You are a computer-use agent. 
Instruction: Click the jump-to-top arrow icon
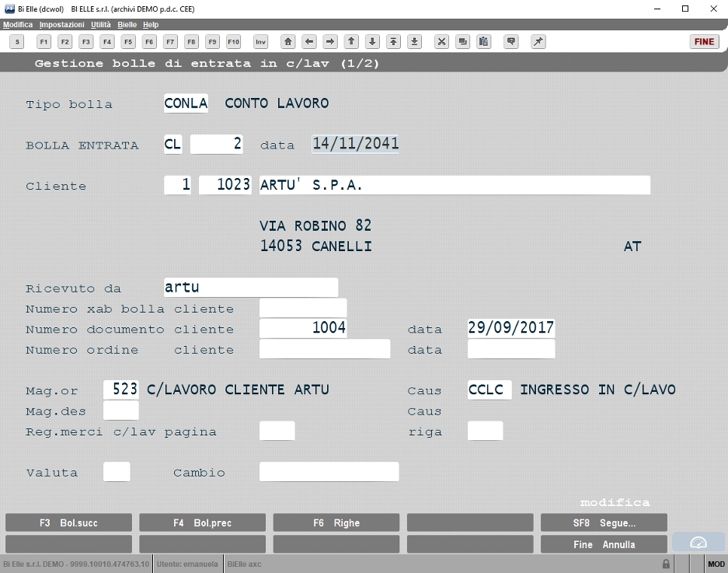(393, 42)
